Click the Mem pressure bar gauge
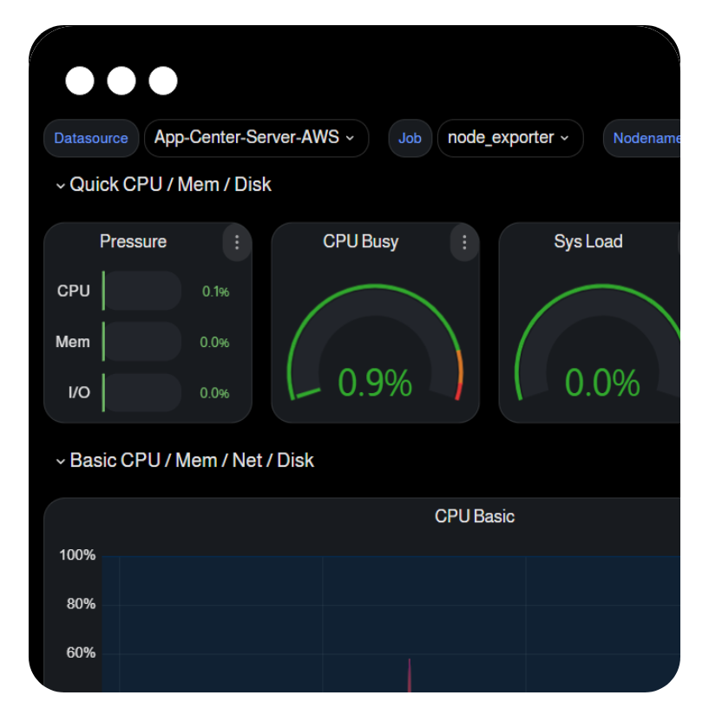This screenshot has height=728, width=709. [142, 342]
